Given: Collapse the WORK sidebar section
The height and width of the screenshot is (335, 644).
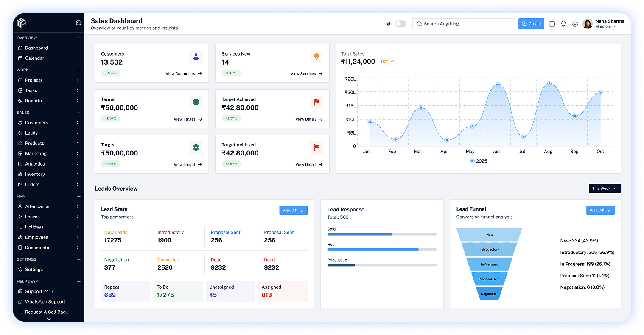Looking at the screenshot, I should pyautogui.click(x=79, y=70).
